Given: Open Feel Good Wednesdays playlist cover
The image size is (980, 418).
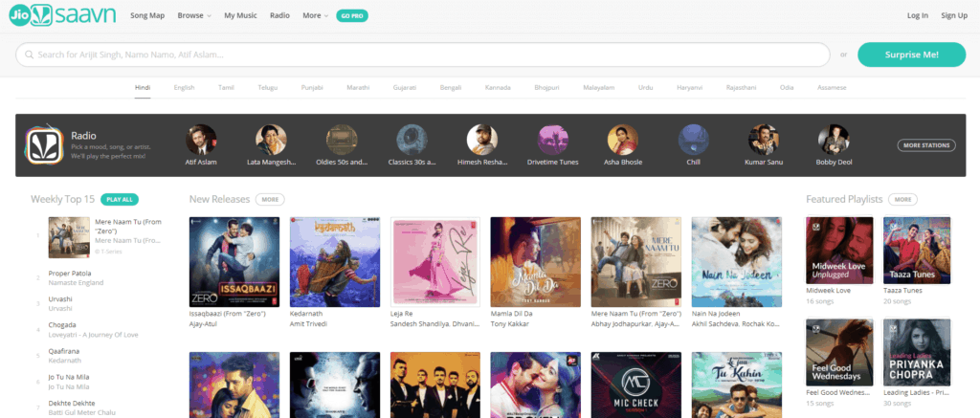Looking at the screenshot, I should (839, 352).
